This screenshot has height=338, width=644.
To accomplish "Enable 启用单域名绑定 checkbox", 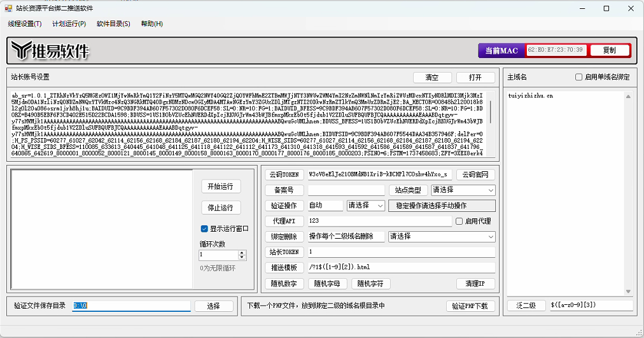I will coord(578,77).
